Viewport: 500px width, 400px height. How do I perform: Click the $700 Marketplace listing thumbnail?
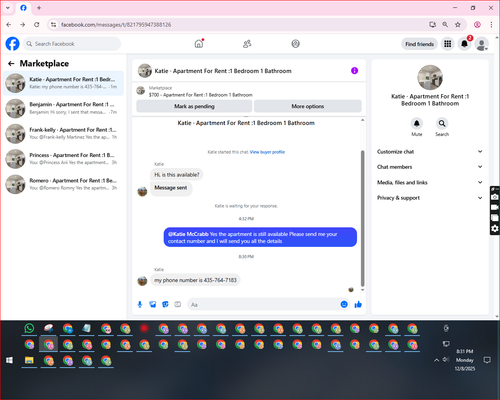[141, 91]
